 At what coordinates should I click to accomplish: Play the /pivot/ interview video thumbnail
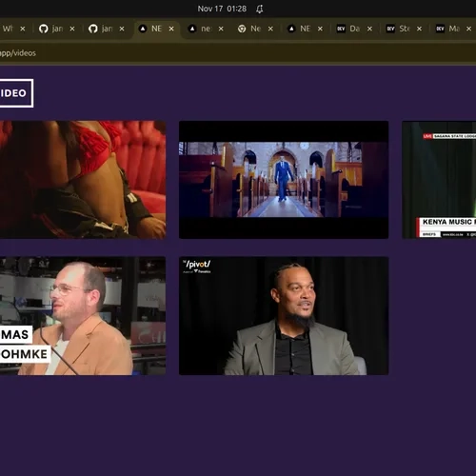284,316
